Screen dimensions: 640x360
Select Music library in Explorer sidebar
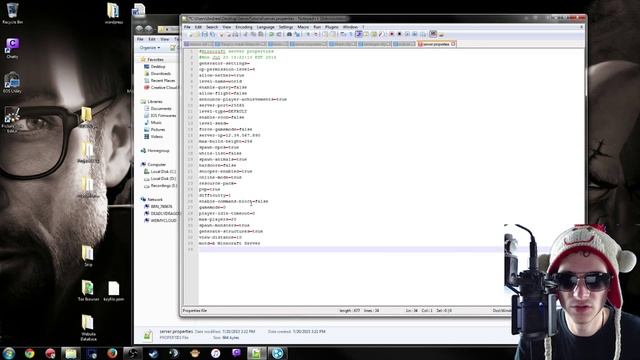(156, 122)
